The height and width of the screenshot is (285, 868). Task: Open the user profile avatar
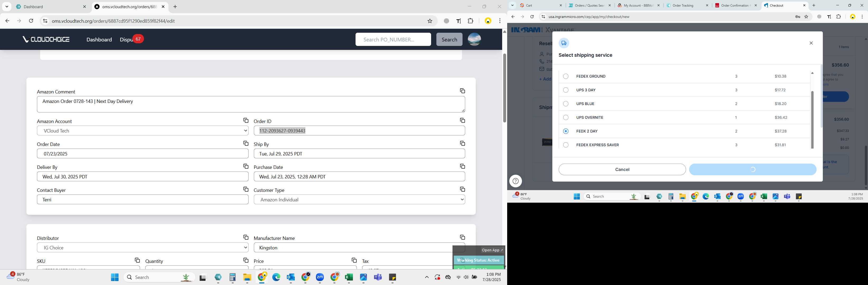coord(474,39)
